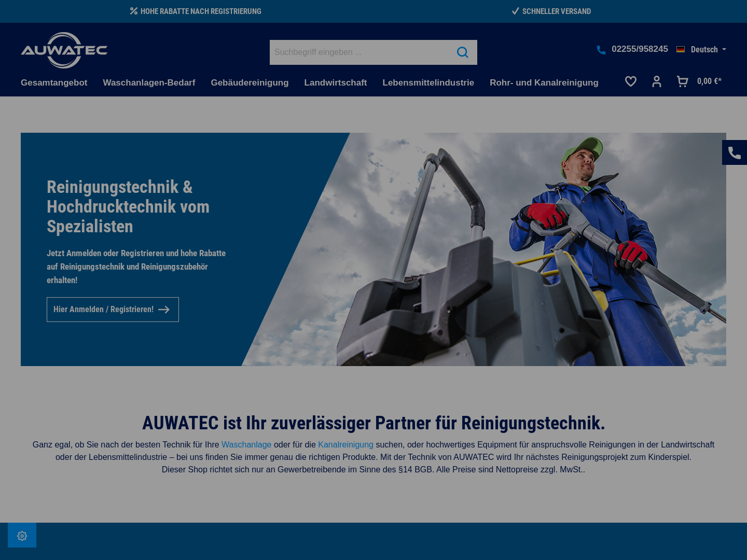
Task: Open the Waschanlagen-Bedarf menu
Action: click(x=149, y=82)
